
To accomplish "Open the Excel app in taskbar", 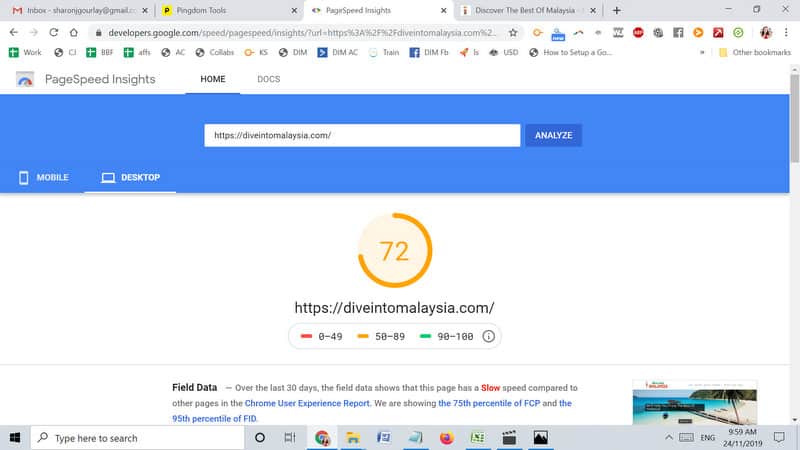I will click(x=478, y=438).
